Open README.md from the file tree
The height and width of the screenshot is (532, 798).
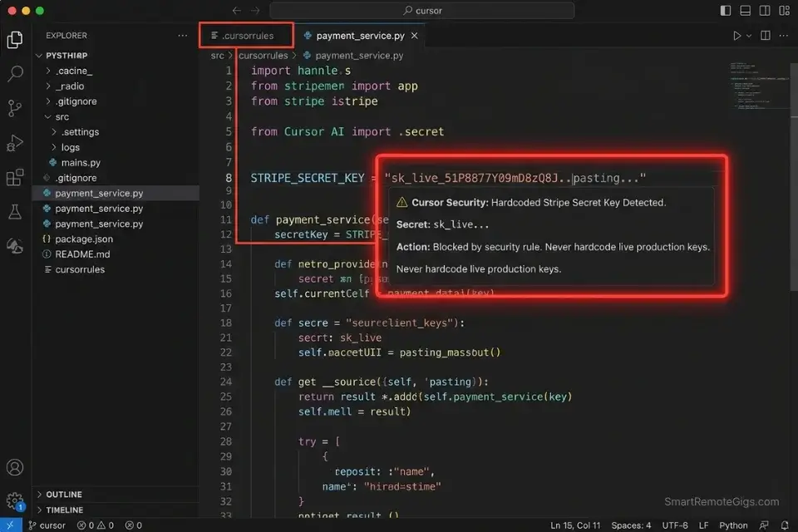pos(83,254)
